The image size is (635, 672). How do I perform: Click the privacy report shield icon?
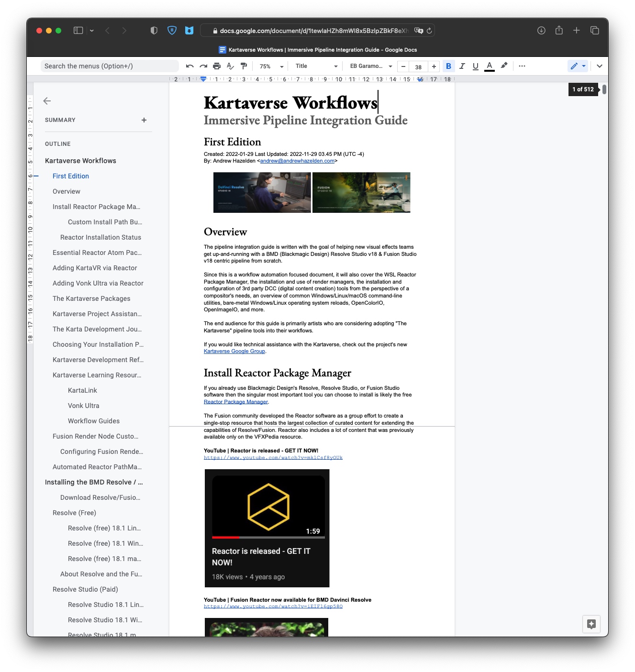click(x=154, y=31)
